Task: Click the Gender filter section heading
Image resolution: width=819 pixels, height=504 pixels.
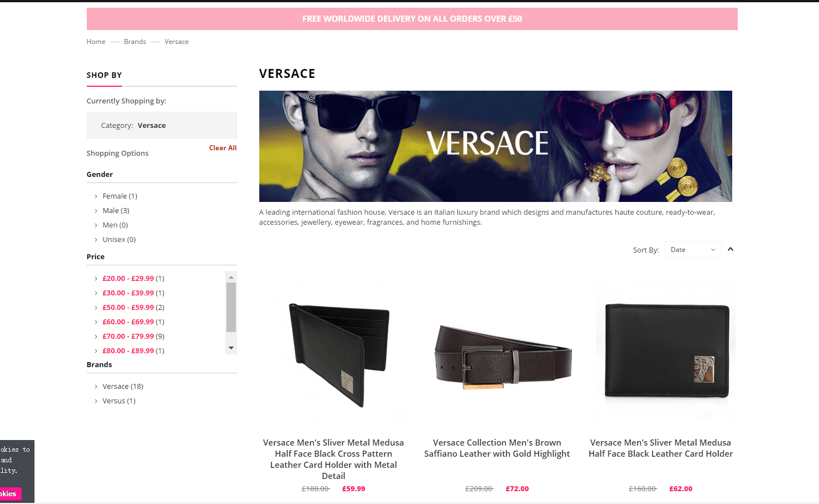Action: point(100,175)
